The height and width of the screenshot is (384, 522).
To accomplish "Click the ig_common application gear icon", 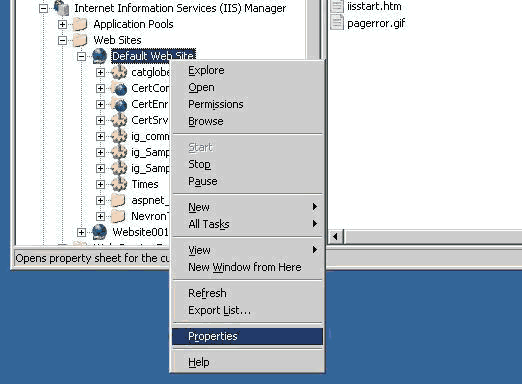I will point(119,136).
